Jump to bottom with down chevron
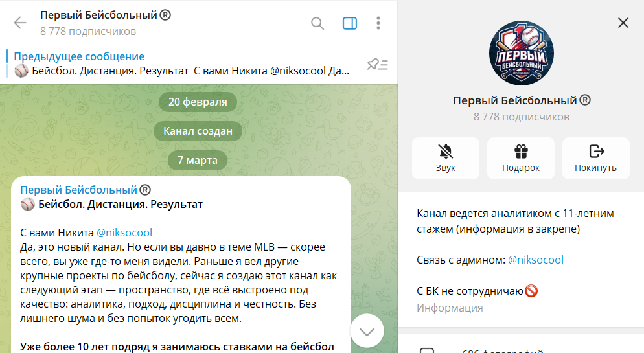644x353 pixels. pyautogui.click(x=367, y=331)
